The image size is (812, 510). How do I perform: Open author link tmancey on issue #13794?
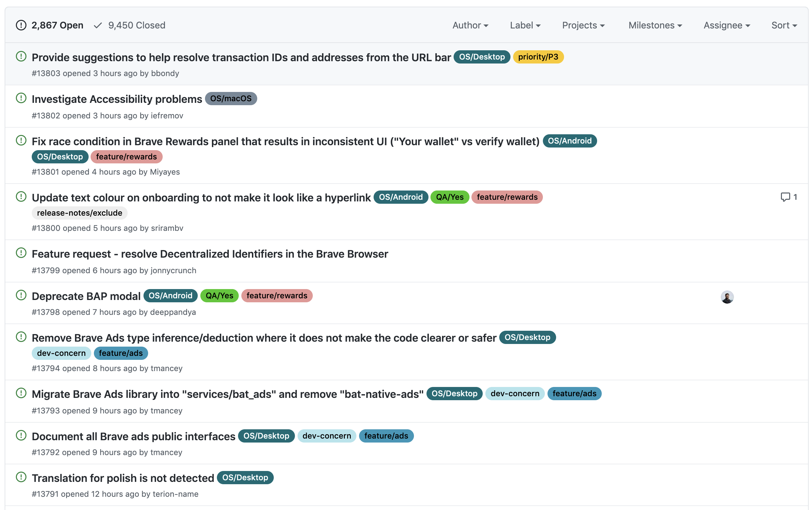pos(167,368)
